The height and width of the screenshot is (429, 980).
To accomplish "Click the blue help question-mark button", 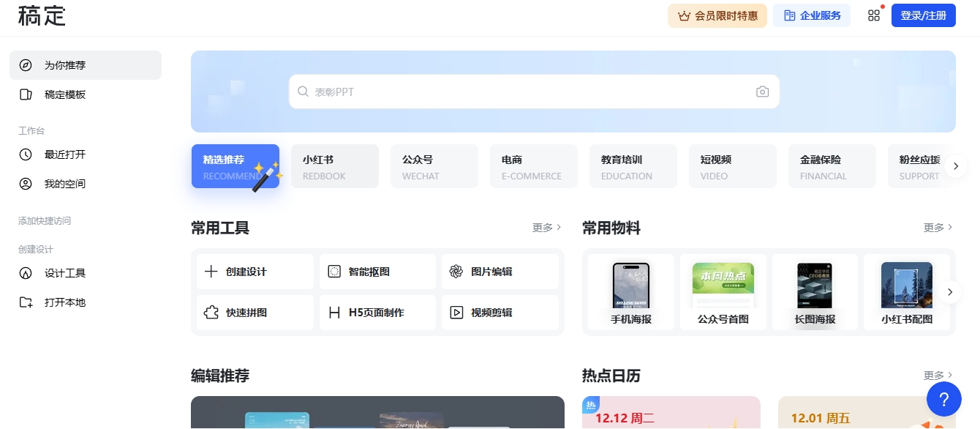I will (x=943, y=399).
